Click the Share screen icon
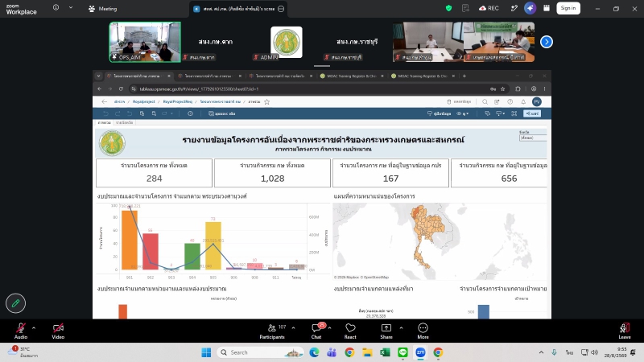This screenshot has height=362, width=644. [x=386, y=331]
